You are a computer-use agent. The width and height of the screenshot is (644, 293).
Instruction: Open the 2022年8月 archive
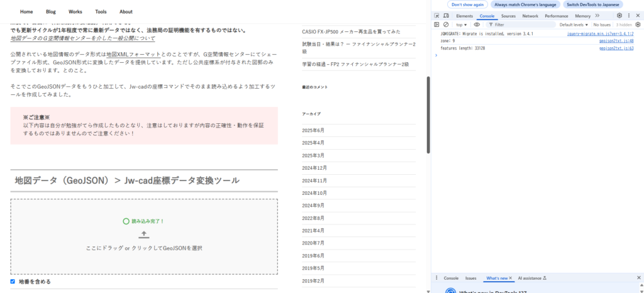[313, 218]
